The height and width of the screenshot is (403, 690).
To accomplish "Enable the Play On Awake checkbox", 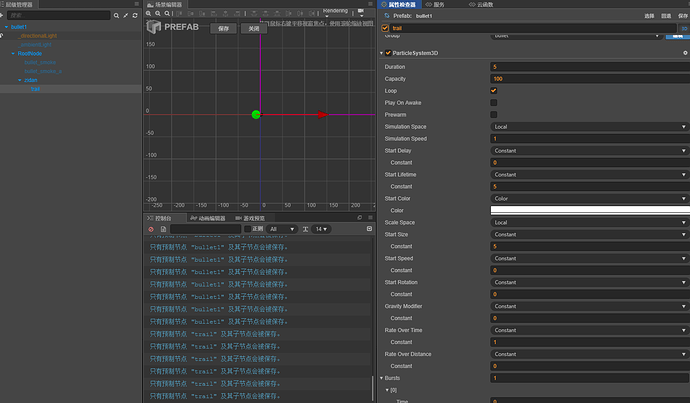I will coord(494,103).
